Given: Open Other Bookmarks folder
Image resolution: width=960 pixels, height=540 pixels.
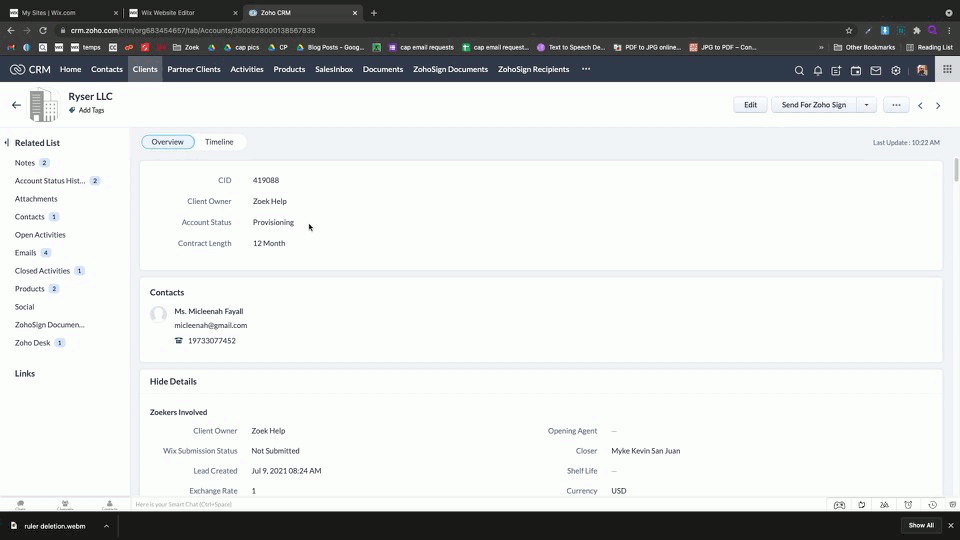Looking at the screenshot, I should [864, 47].
